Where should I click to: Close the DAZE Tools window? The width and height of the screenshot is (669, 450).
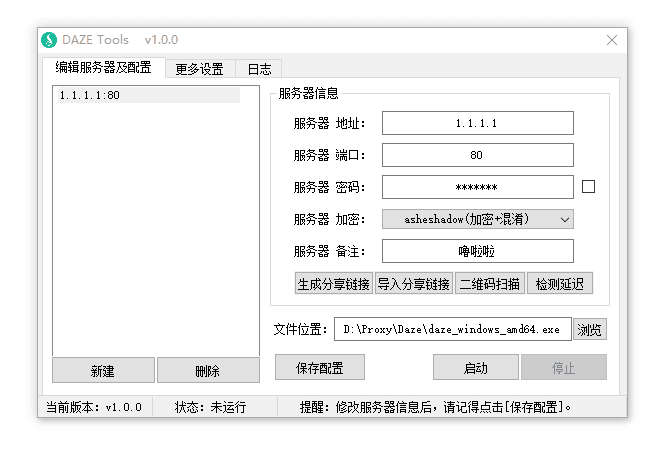click(x=612, y=40)
